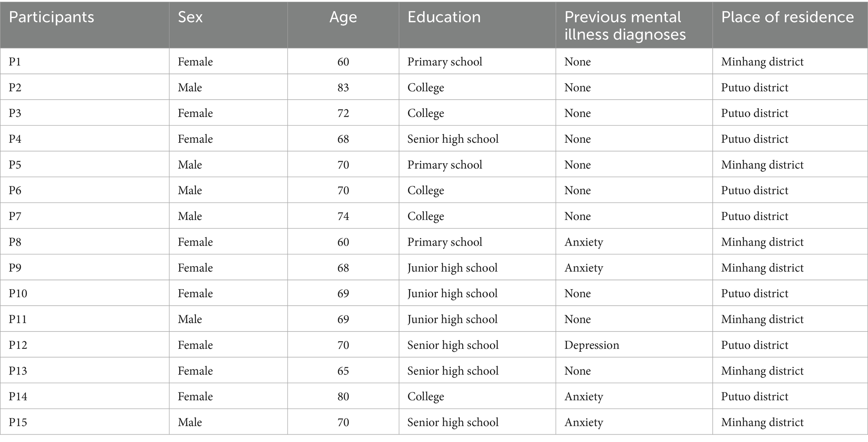Select the Depression diagnosis cell
Image resolution: width=868 pixels, height=442 pixels.
pyautogui.click(x=591, y=345)
